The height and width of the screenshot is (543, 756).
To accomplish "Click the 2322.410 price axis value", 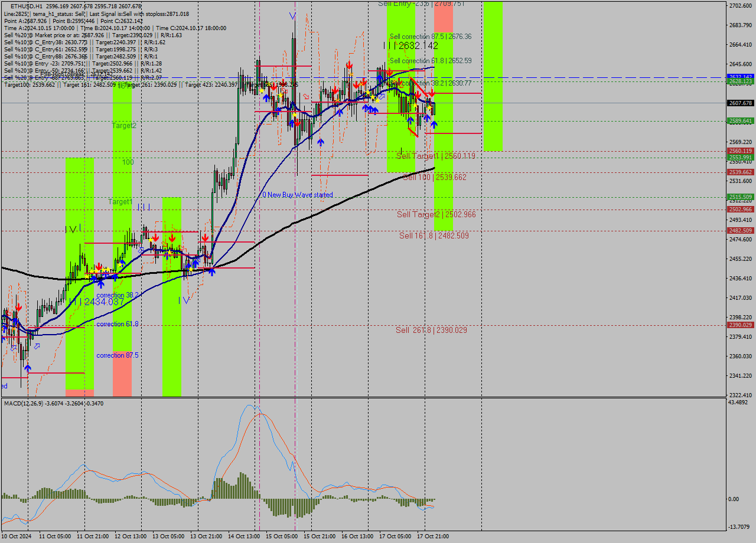I will point(741,395).
